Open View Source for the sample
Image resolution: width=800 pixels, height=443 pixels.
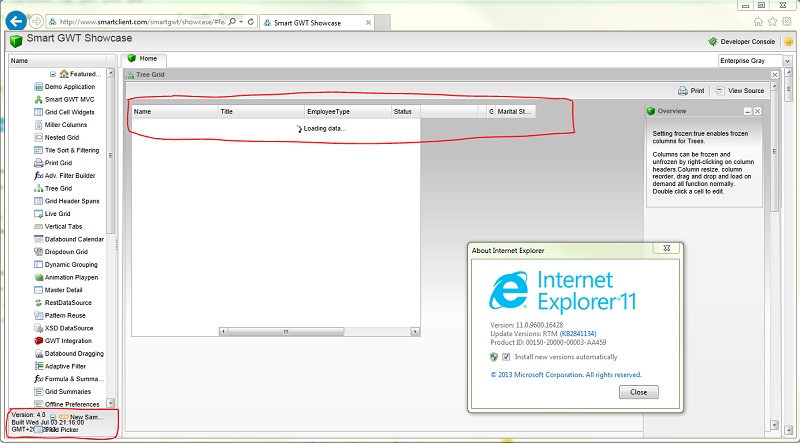point(740,91)
